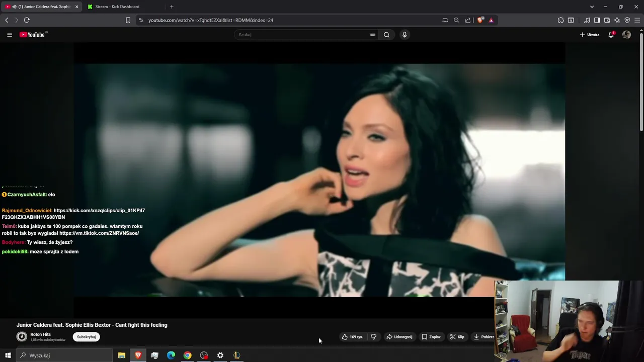
Task: Open Brave browser taskbar icon
Action: pos(138,355)
